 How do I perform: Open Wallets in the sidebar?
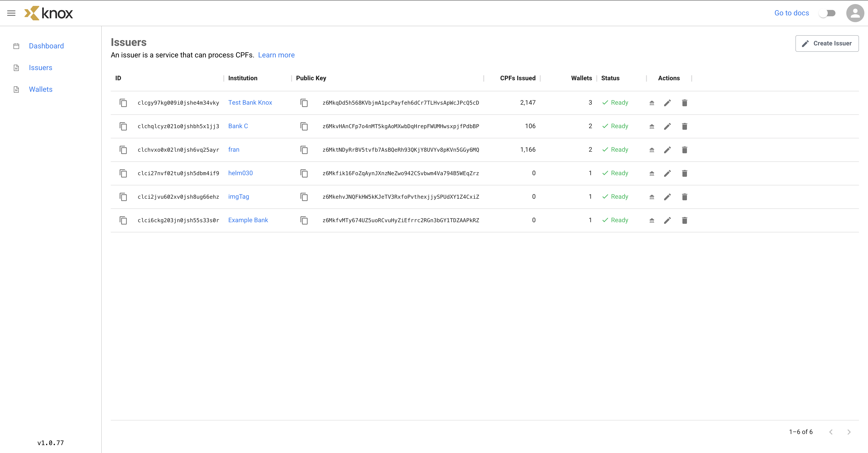tap(40, 89)
